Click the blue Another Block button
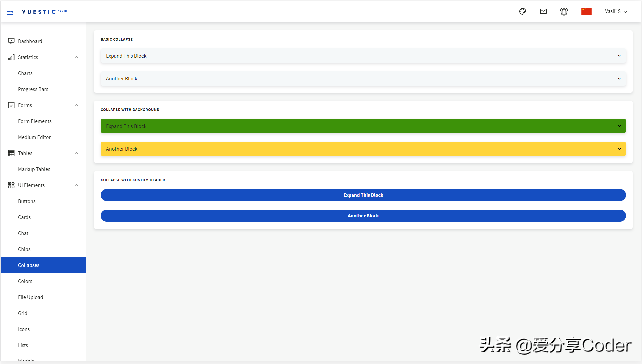Image resolution: width=642 pixels, height=364 pixels. [x=363, y=215]
